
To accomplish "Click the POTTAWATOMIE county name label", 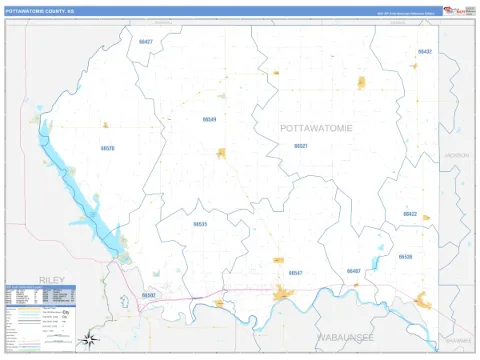I will point(316,128).
